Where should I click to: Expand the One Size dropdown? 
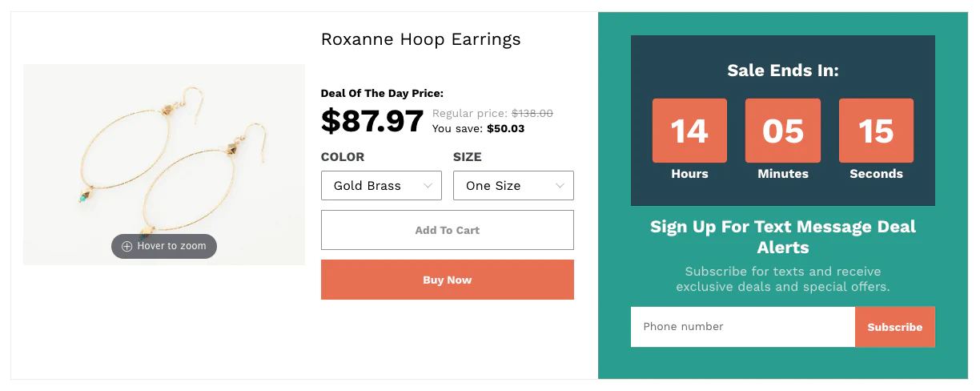(513, 185)
